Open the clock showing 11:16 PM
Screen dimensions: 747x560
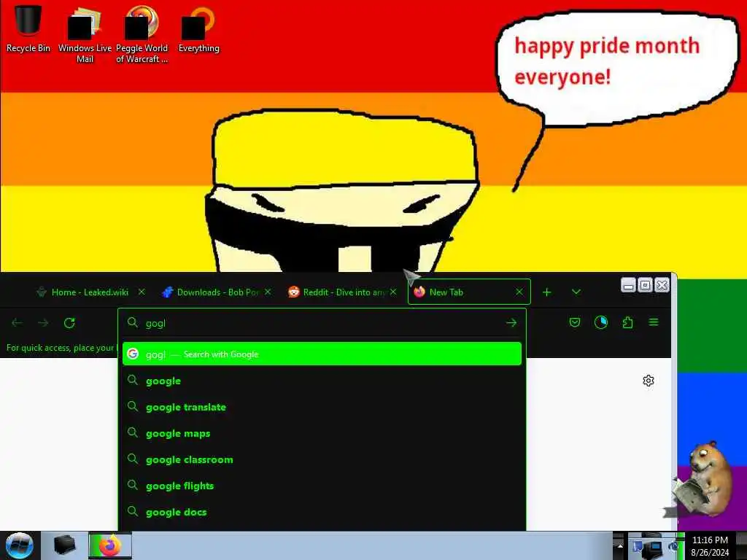point(709,545)
